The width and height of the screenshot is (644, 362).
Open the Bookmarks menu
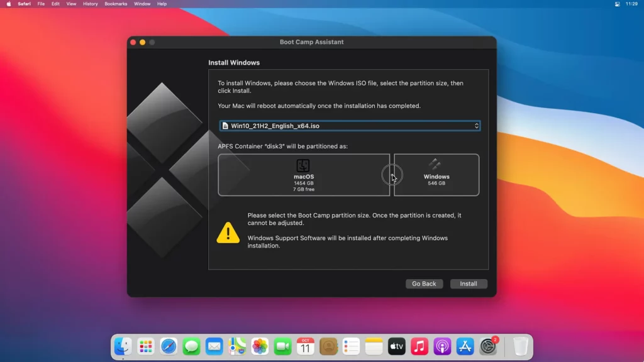click(116, 4)
